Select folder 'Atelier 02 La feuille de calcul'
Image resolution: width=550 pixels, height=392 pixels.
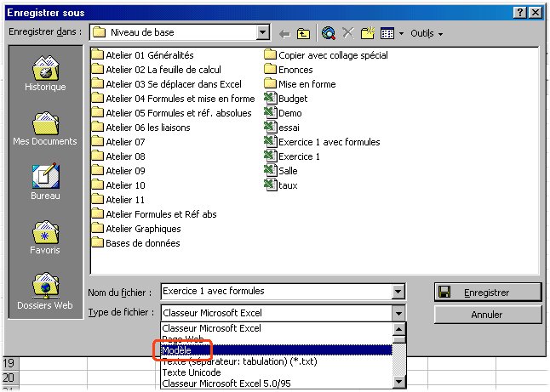point(156,70)
